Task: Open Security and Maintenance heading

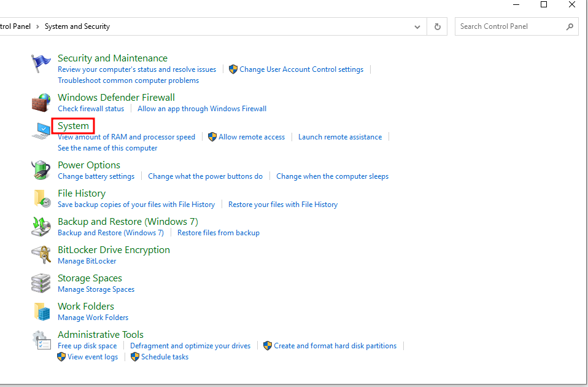Action: (112, 58)
